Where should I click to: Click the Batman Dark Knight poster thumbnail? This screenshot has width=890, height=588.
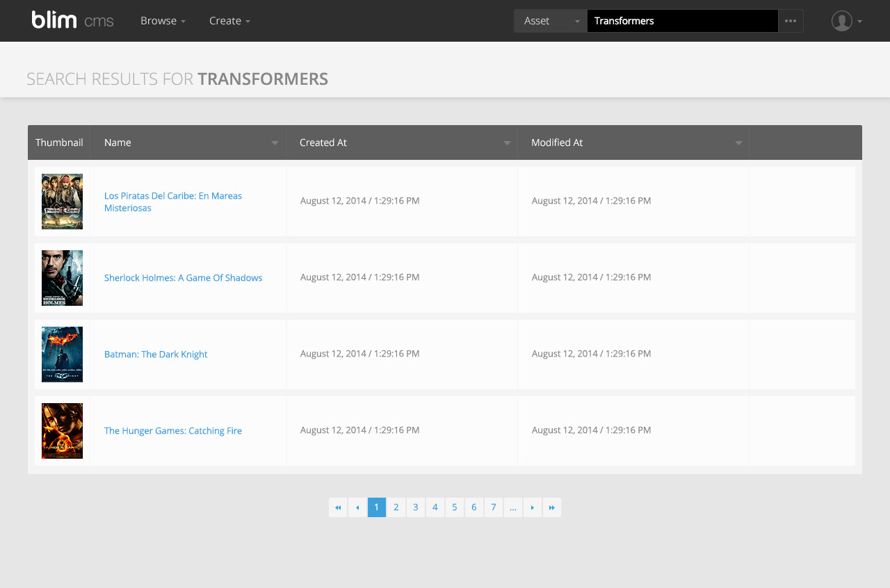62,354
